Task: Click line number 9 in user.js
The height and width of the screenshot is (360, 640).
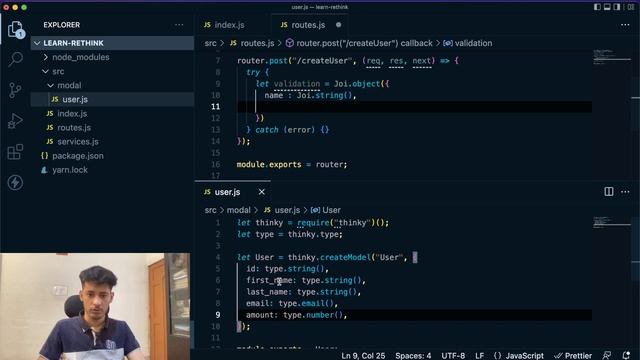Action: point(218,315)
